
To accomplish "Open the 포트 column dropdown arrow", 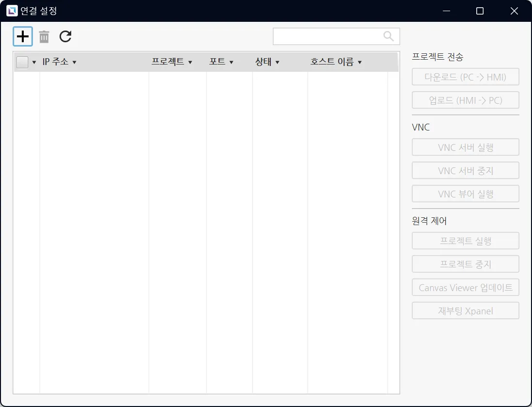I will point(232,63).
